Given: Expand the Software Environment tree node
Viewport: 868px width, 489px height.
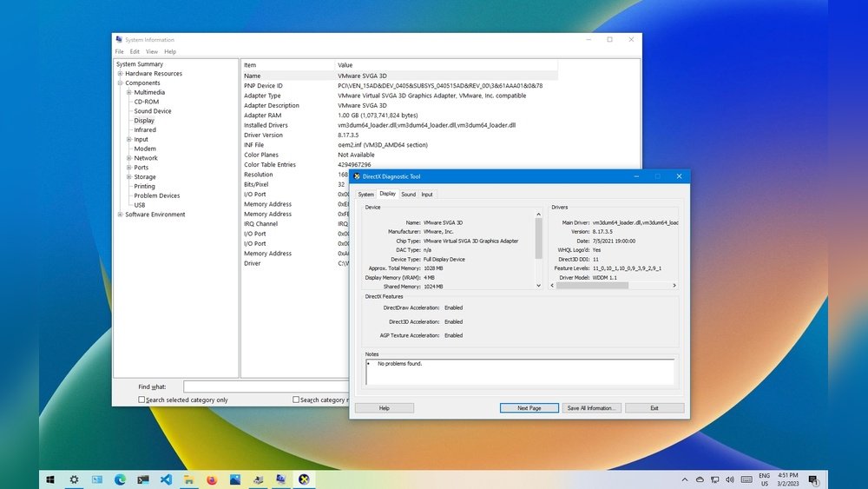Looking at the screenshot, I should (x=120, y=215).
